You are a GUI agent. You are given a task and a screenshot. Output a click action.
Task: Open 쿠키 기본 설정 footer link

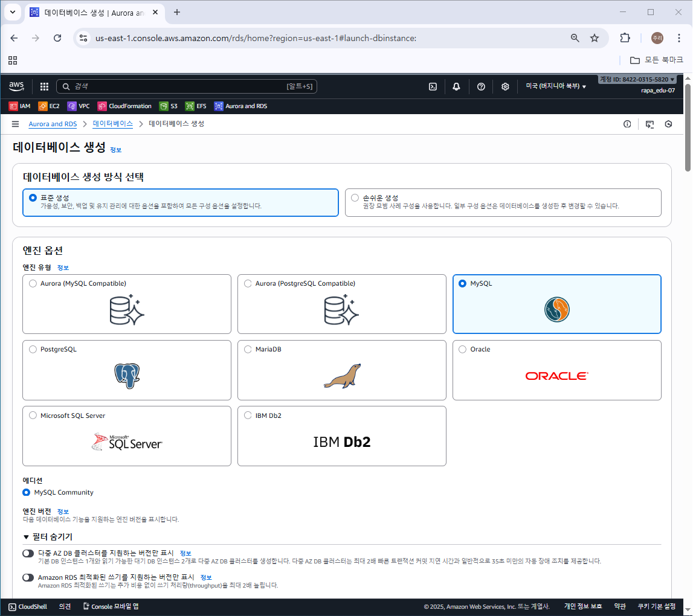(657, 607)
